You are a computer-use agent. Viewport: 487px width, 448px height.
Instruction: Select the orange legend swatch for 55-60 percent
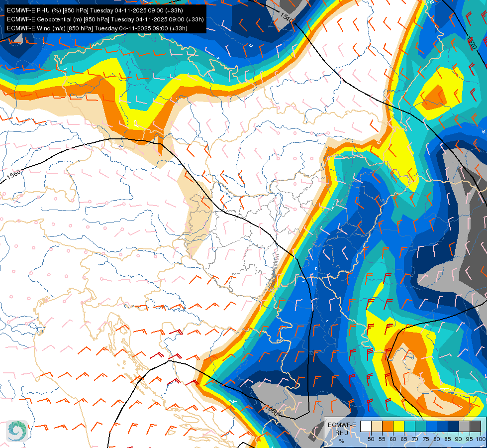388,426
